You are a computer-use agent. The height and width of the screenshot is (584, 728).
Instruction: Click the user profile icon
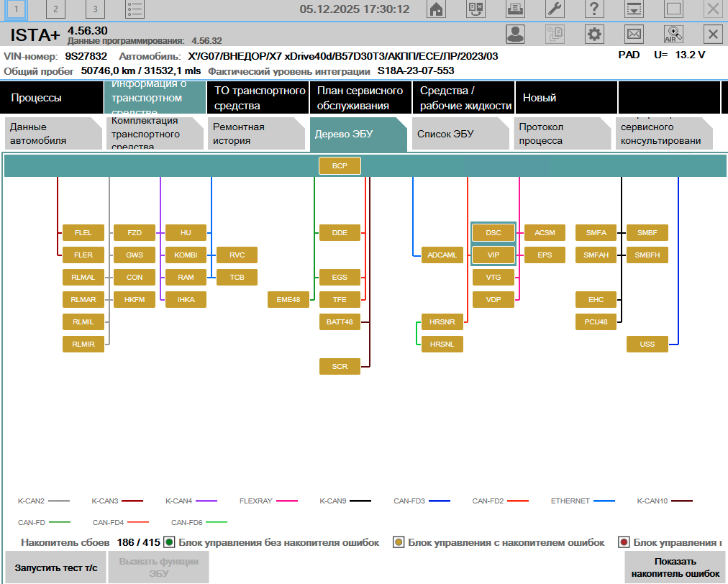pos(515,34)
